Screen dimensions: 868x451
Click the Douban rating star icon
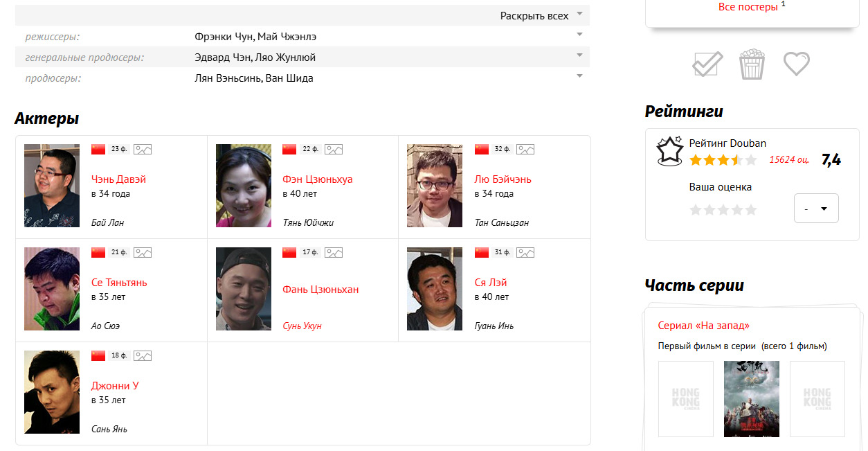click(669, 151)
